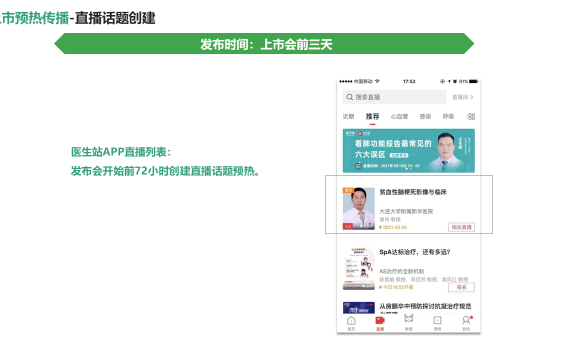
Task: Open the 直播间 link beside the search bar
Action: click(x=462, y=97)
